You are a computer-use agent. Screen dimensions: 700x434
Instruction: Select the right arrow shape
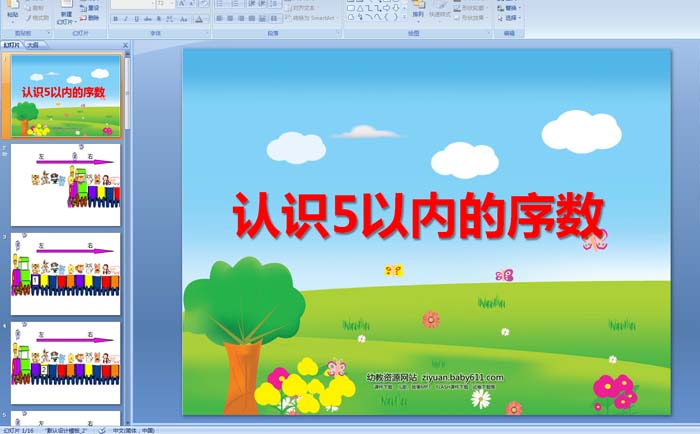386,8
